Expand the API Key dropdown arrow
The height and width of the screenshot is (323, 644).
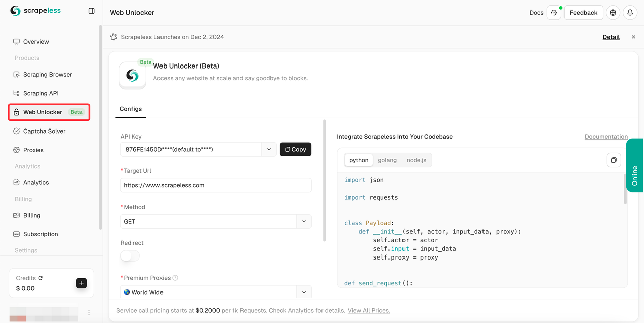click(269, 149)
